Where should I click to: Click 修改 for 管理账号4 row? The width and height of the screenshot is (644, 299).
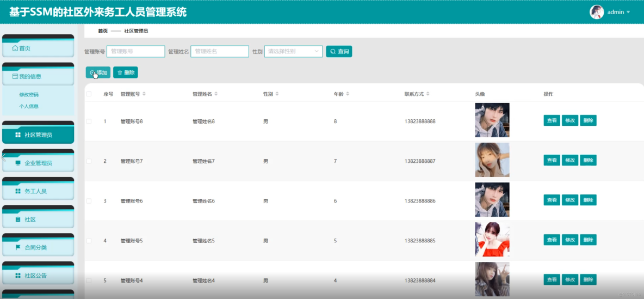click(570, 280)
